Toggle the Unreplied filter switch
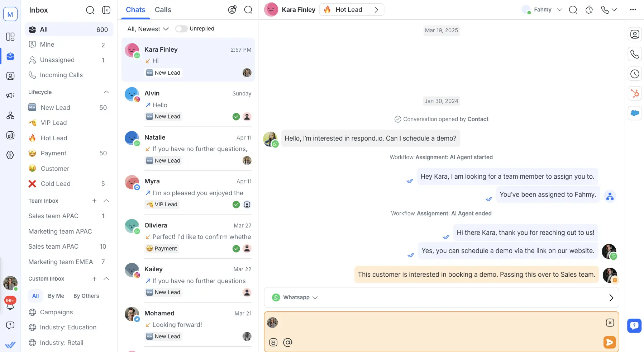The height and width of the screenshot is (352, 644). 181,29
